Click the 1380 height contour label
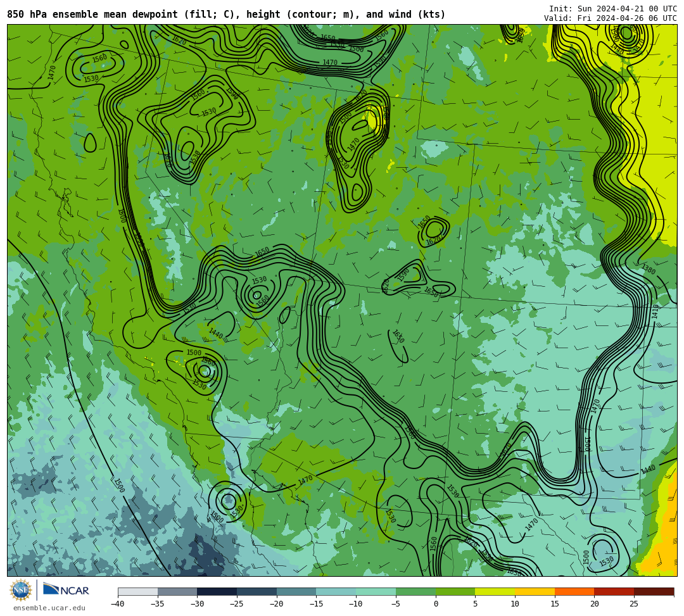This screenshot has width=684, height=616. pos(649,270)
